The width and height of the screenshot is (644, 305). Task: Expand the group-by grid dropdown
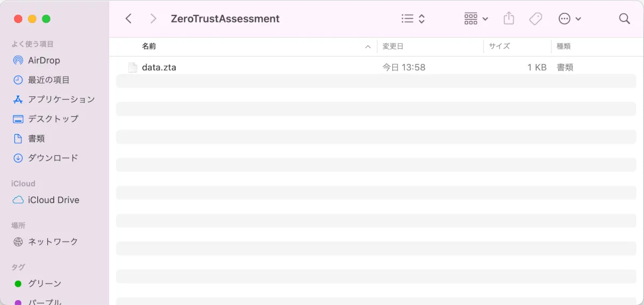coord(476,19)
